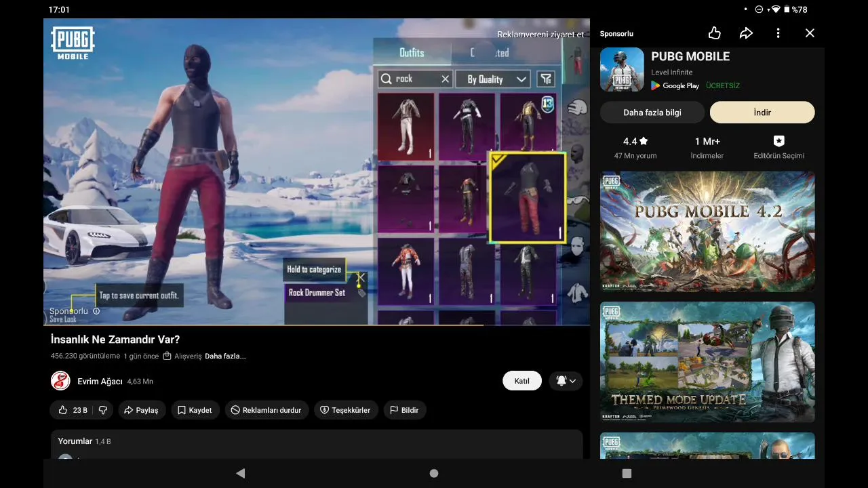Report the video with Bildir
Screen dimensions: 868x488
405,410
